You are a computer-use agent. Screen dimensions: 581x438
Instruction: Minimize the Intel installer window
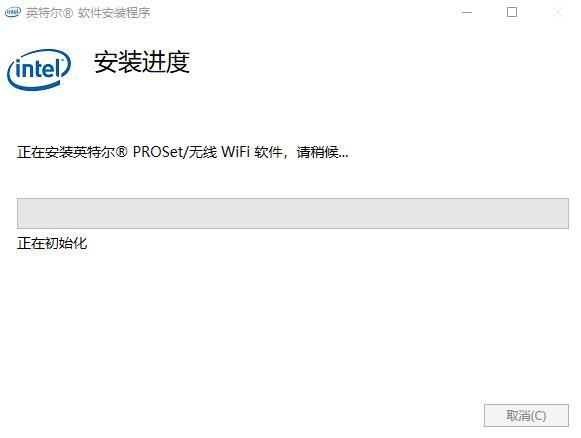coord(467,13)
